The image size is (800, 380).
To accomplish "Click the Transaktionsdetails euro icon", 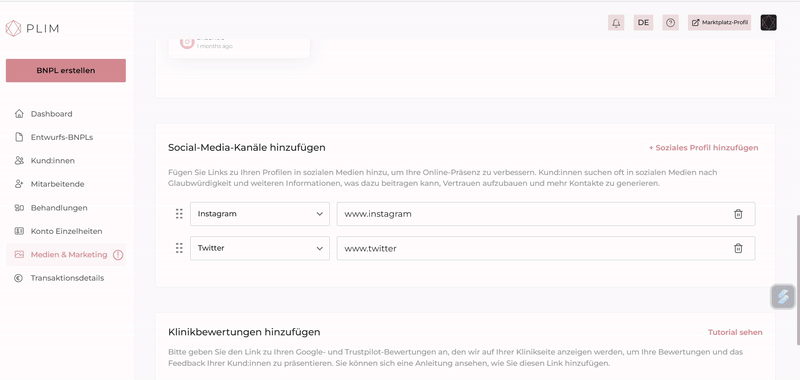I will 19,278.
